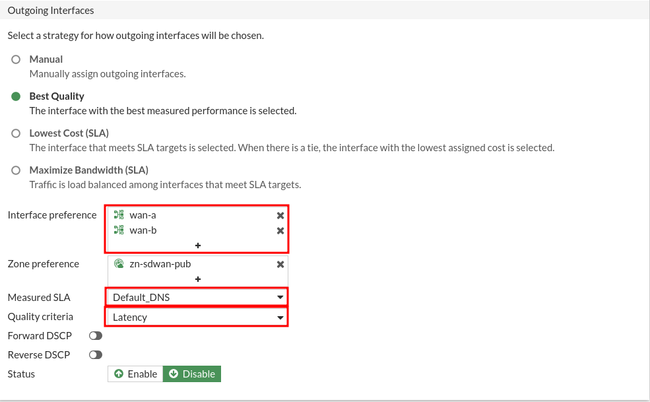Open the Quality criteria dropdown

[197, 317]
